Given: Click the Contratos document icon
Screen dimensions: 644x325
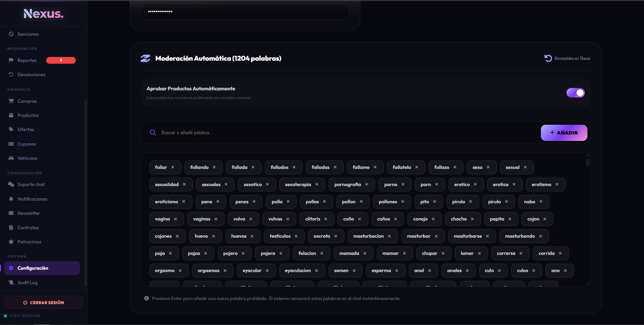Looking at the screenshot, I should pos(11,228).
